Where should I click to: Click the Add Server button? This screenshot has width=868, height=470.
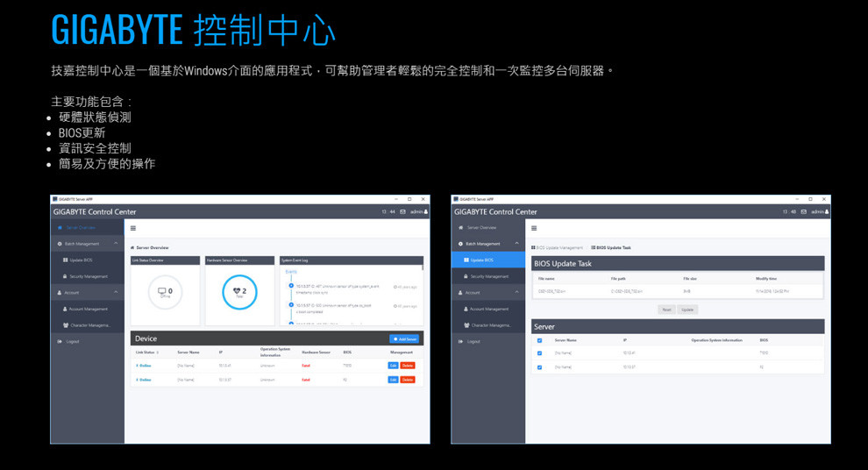pos(404,338)
